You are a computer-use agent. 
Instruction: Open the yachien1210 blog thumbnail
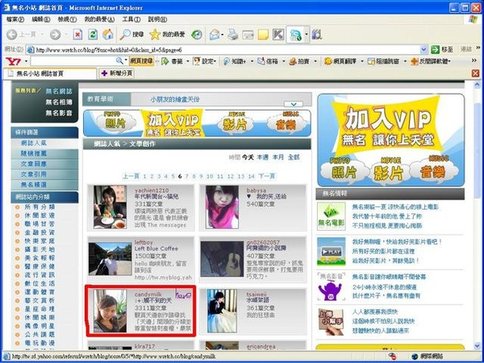coord(110,207)
